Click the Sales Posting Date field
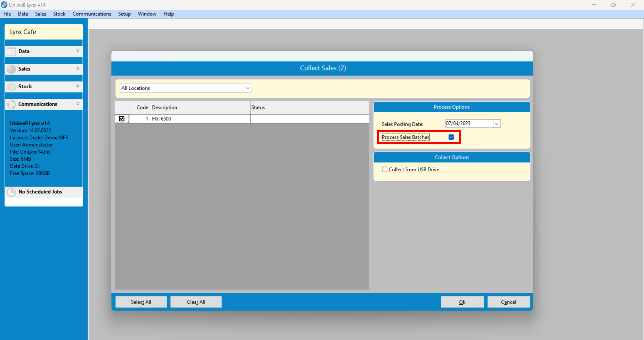 pos(469,124)
